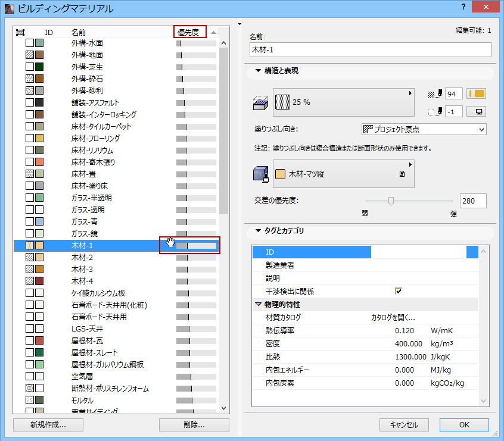Image resolution: width=504 pixels, height=441 pixels.
Task: Click the pen number field showing 94
Action: coord(453,94)
